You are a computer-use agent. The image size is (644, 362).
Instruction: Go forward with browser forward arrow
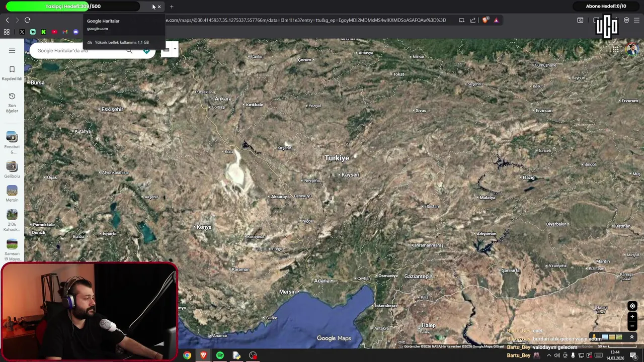click(17, 20)
